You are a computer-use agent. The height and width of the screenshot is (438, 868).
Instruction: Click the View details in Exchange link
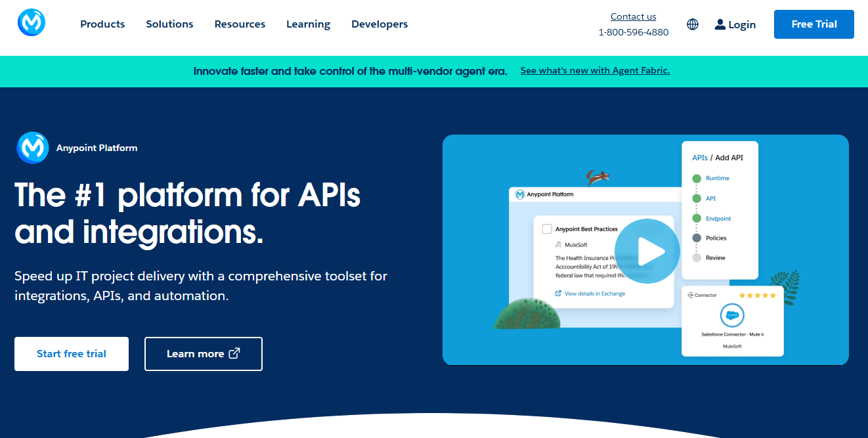[590, 294]
